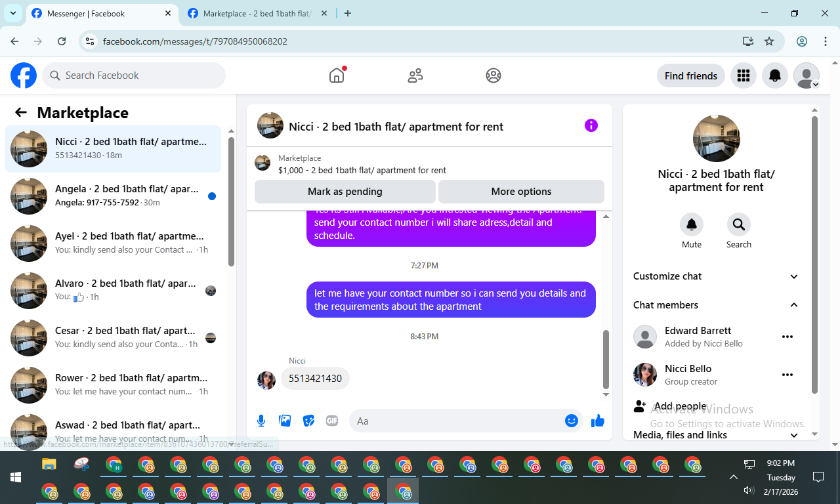Open the Ayel conversation in the list

point(114,243)
